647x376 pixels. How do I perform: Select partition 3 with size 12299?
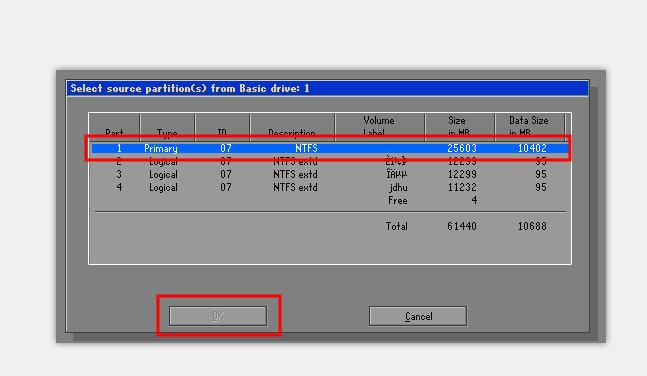coord(330,175)
